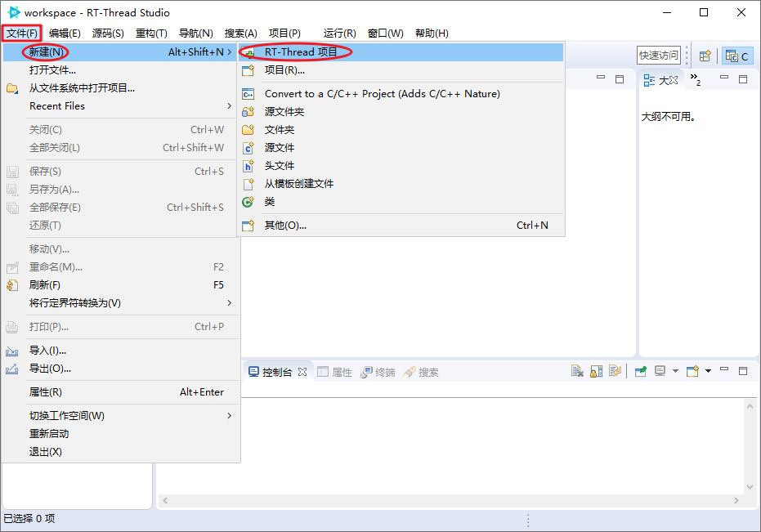Viewport: 761px width, 532px height.
Task: Open the 运行(R) menu
Action: [x=339, y=33]
